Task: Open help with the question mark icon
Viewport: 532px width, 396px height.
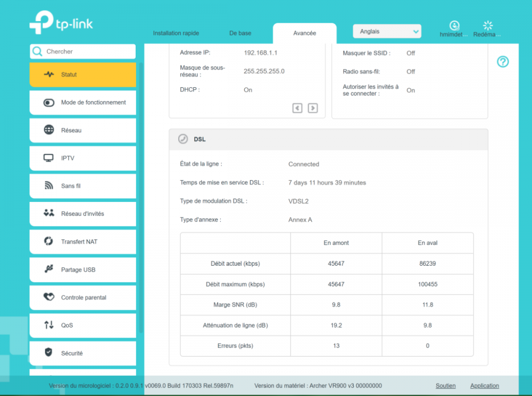Action: tap(503, 62)
